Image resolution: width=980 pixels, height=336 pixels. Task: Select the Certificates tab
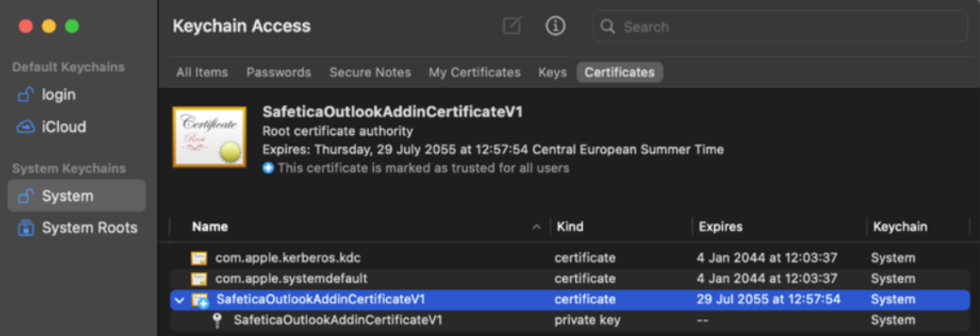tap(620, 73)
